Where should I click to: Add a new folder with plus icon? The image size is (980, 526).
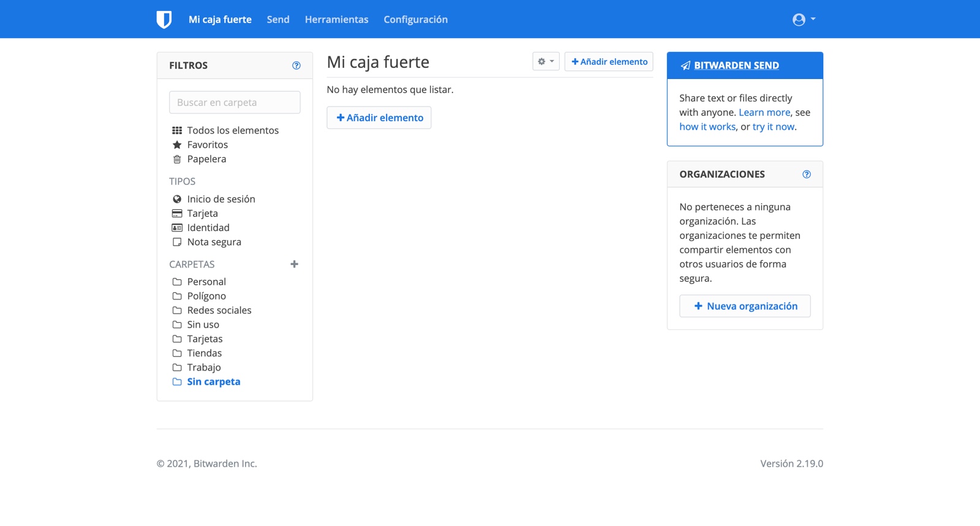point(295,264)
